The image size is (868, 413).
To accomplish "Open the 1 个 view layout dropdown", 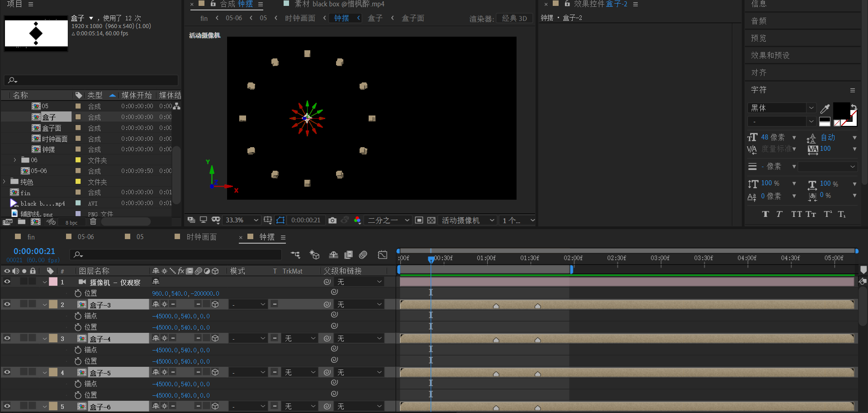I will point(518,220).
